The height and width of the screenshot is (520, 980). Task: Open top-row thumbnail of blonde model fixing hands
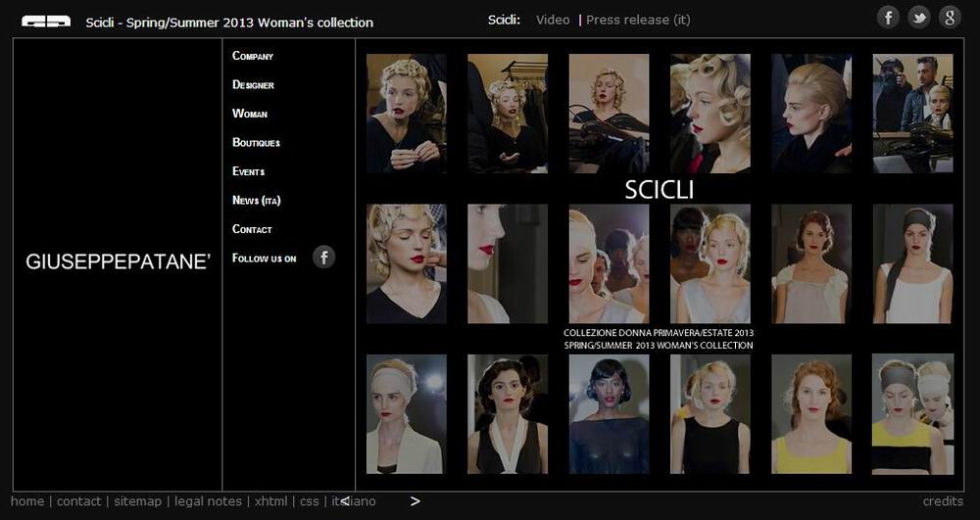pyautogui.click(x=407, y=113)
